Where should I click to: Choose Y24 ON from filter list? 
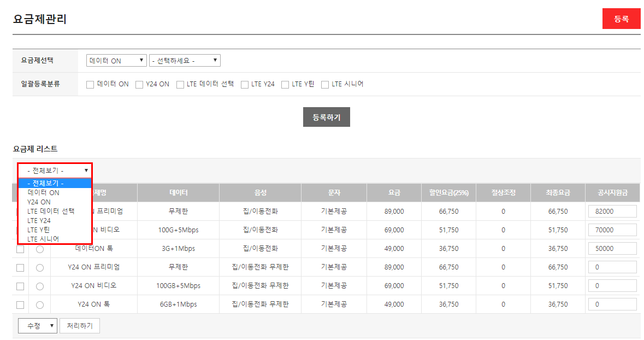pos(39,202)
